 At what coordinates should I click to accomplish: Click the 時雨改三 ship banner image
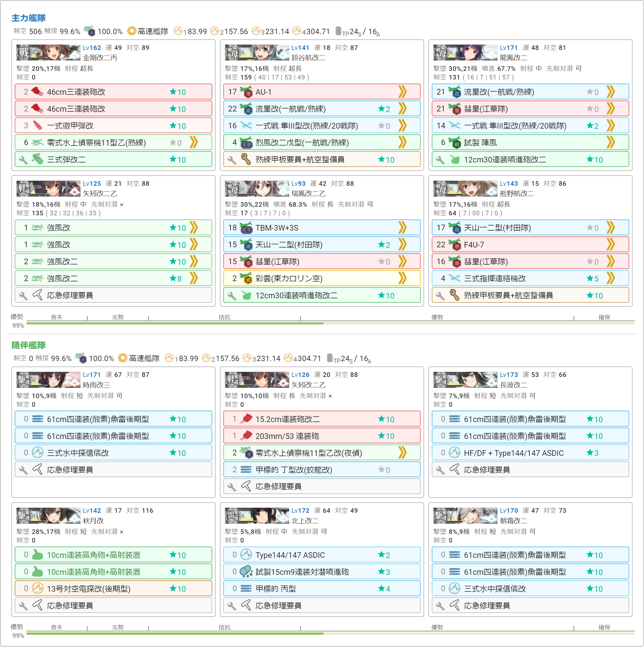(49, 380)
